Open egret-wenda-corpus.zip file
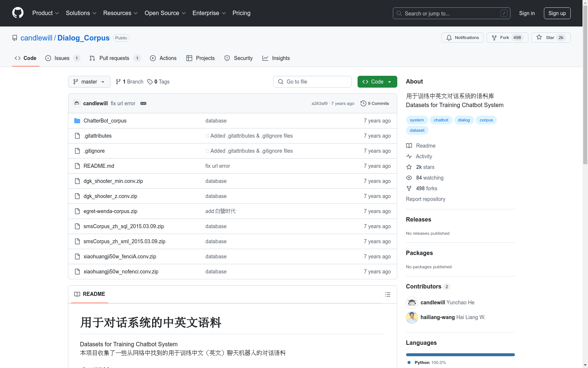Screen dimensions: 588x368 (110, 211)
